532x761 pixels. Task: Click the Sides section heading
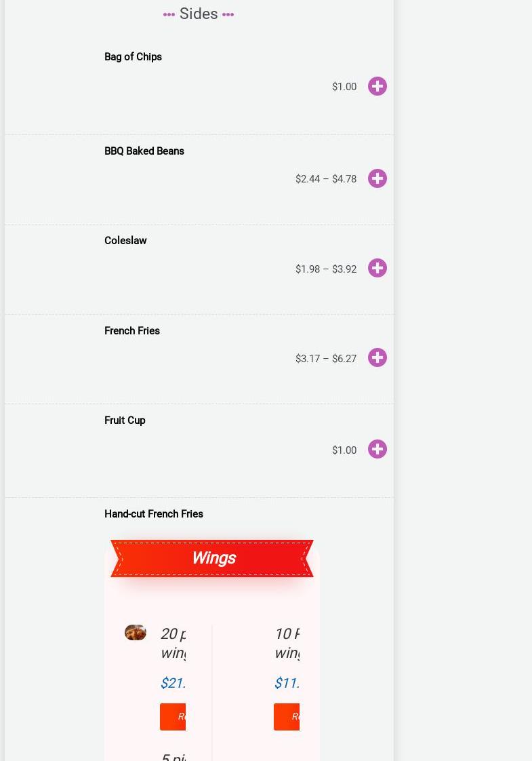199,14
